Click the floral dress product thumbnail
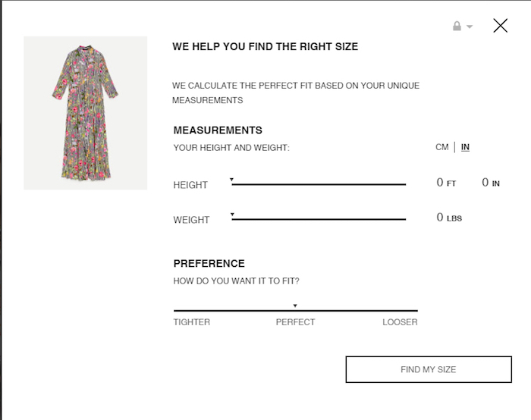 click(86, 113)
